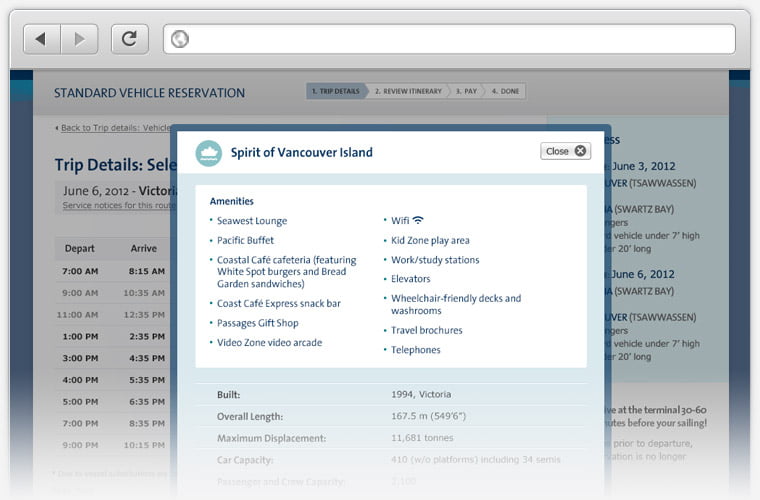Image resolution: width=760 pixels, height=500 pixels.
Task: Click the Passages Gift Shop amenity
Action: (257, 323)
